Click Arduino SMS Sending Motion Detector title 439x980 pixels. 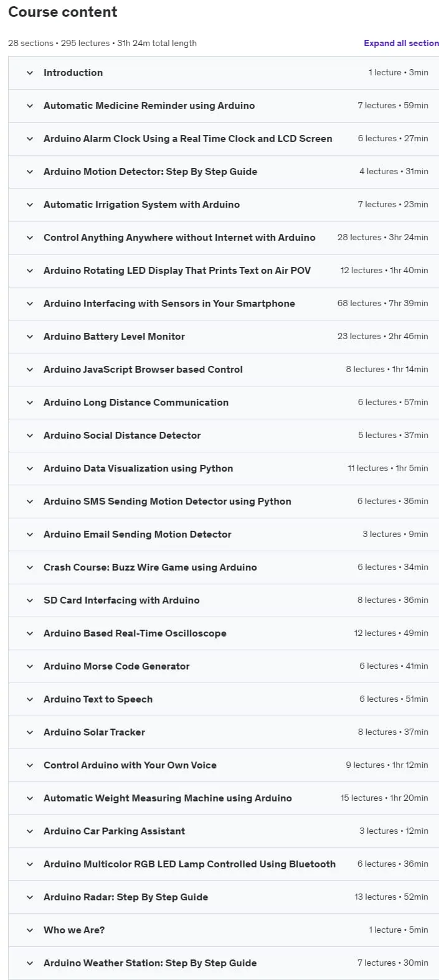pos(168,502)
